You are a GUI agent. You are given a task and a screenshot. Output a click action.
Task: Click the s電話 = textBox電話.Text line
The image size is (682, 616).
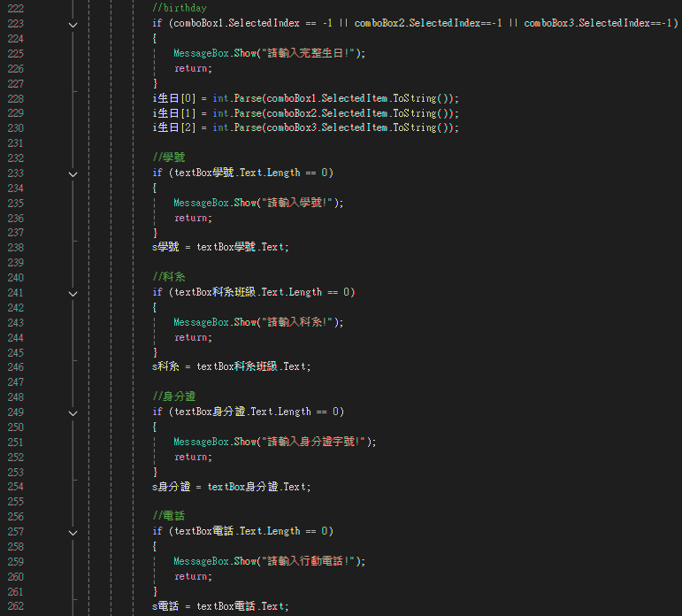pos(220,606)
